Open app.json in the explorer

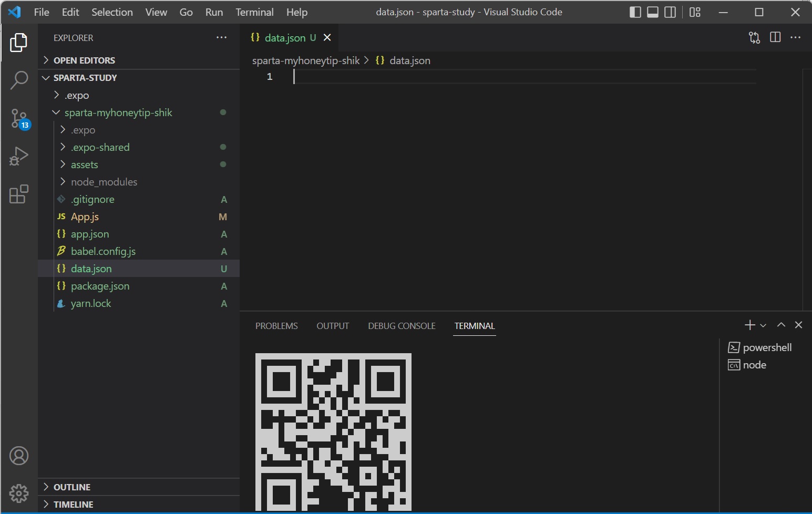coord(139,234)
